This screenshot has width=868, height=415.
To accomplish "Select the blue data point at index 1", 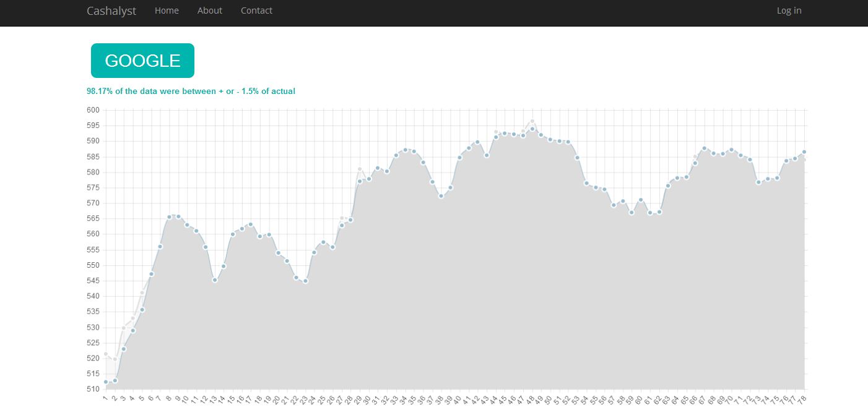I will [106, 382].
